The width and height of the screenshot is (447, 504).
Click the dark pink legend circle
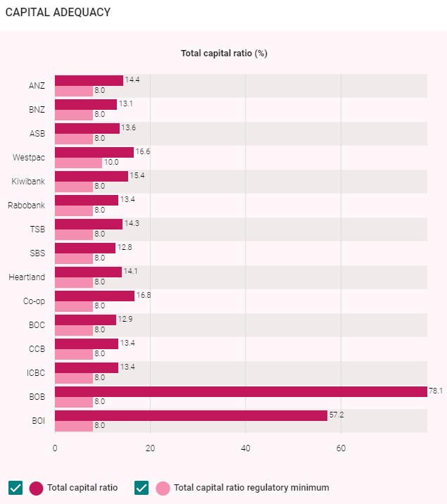click(36, 488)
